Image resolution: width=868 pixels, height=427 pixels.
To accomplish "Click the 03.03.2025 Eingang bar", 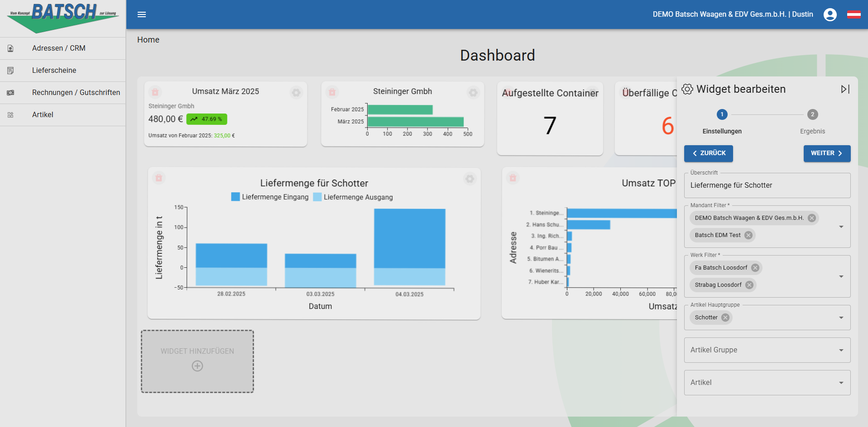I will (321, 261).
